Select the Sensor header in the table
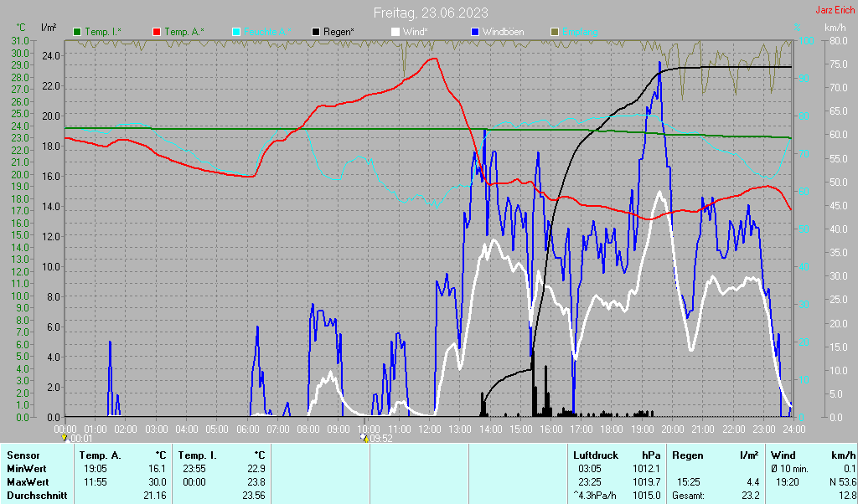Screen dimensions: 858x504 (23, 455)
